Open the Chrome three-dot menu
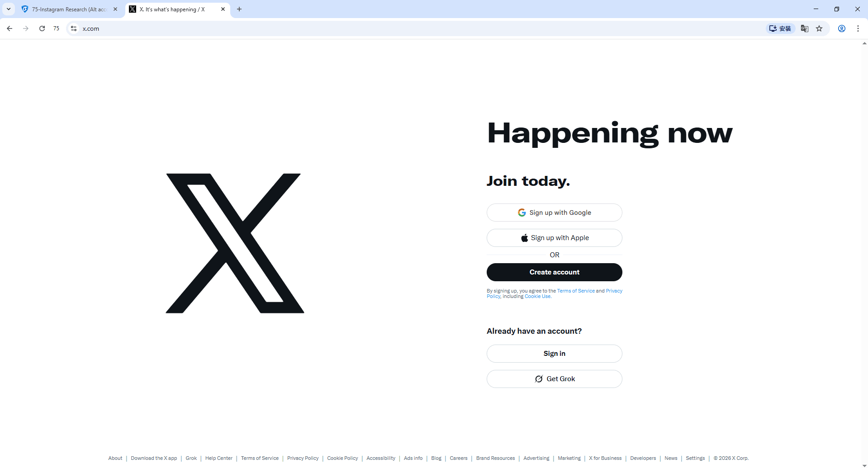Screen dimensions: 868x468 [858, 28]
